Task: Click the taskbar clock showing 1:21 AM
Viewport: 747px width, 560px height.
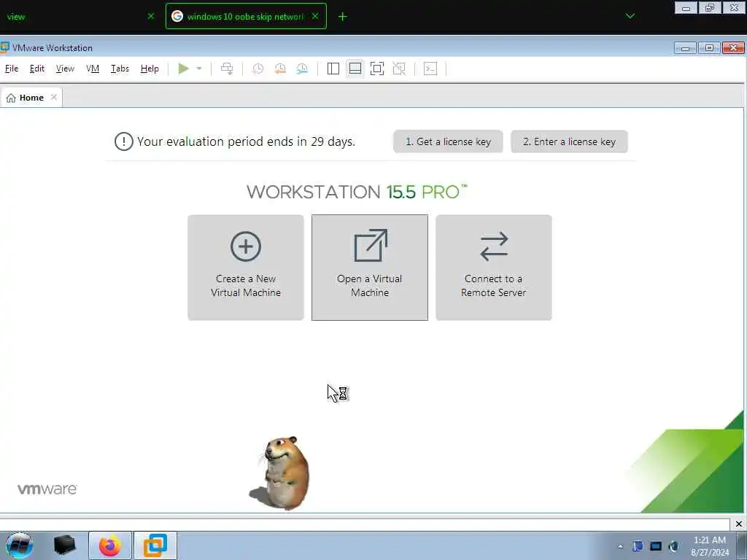Action: click(710, 546)
